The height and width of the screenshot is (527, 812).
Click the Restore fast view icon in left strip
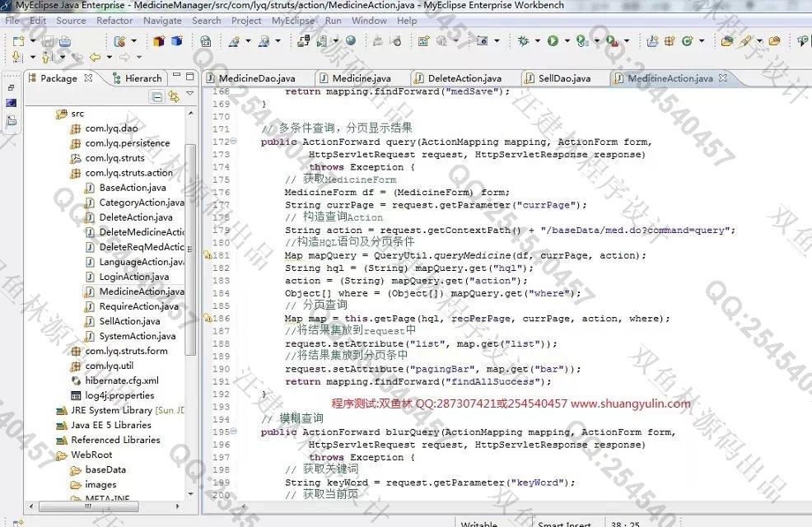click(12, 87)
